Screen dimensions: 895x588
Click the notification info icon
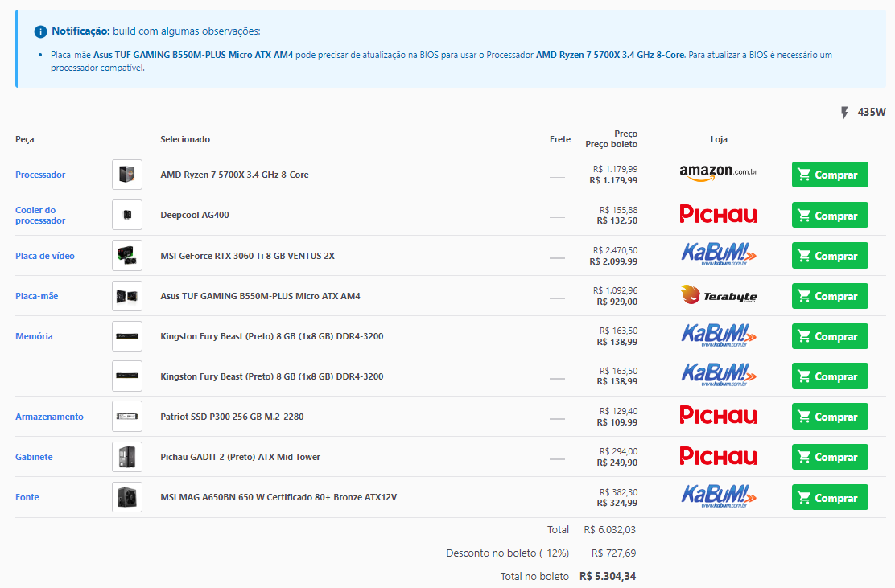(x=40, y=31)
